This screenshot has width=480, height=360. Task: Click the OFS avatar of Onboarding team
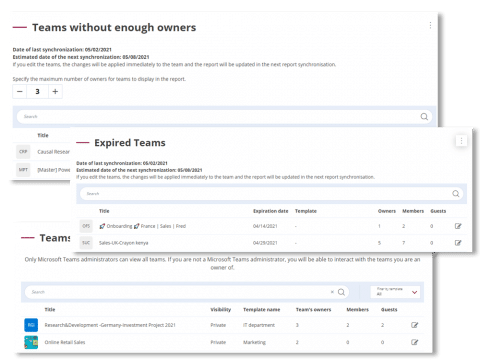pyautogui.click(x=86, y=226)
